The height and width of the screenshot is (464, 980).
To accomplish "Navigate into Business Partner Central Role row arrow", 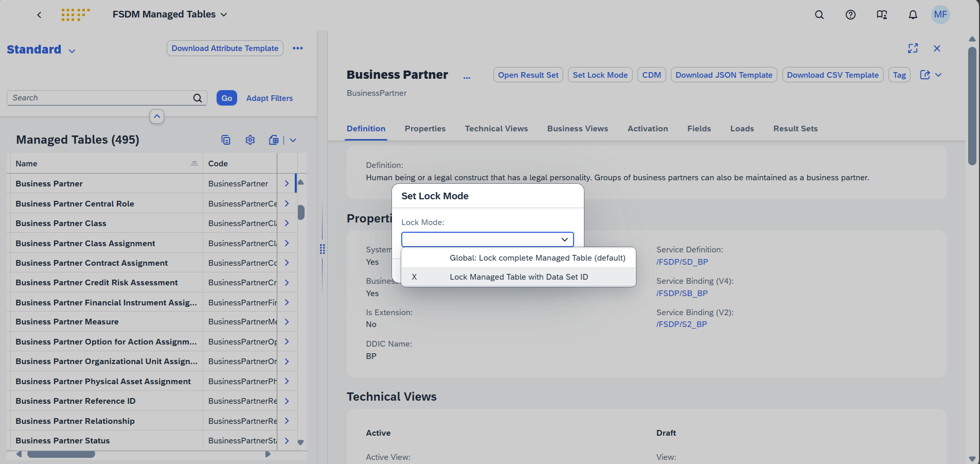I will point(287,203).
